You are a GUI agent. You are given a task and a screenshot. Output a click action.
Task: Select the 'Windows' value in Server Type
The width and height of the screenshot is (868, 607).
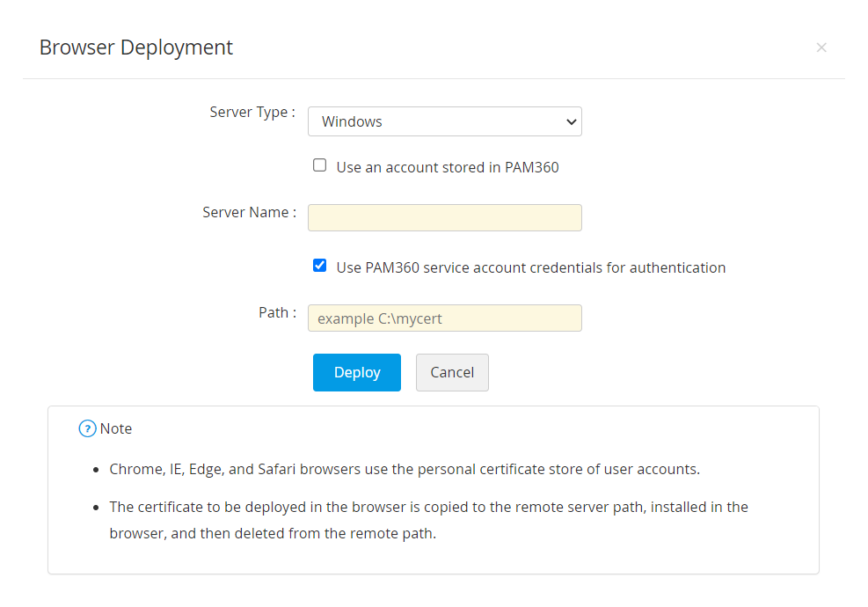352,121
